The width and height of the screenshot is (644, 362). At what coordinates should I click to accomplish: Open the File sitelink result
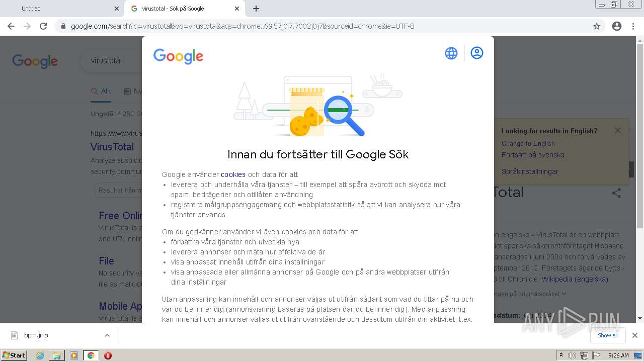tap(106, 261)
